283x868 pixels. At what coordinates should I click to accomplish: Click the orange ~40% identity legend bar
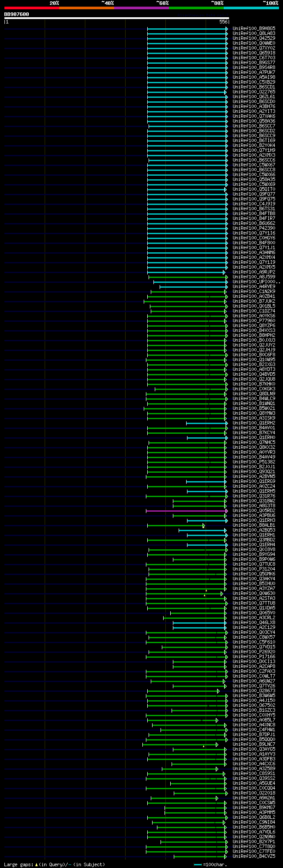tap(86, 8)
